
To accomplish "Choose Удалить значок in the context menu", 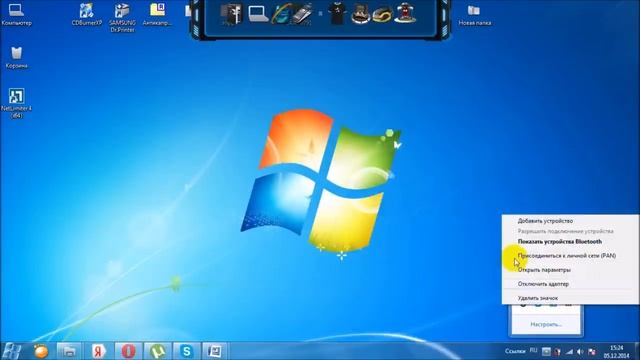I will click(x=538, y=298).
